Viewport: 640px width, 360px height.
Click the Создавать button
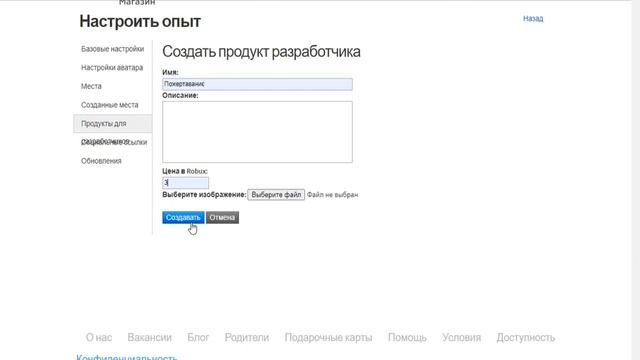[x=183, y=218]
